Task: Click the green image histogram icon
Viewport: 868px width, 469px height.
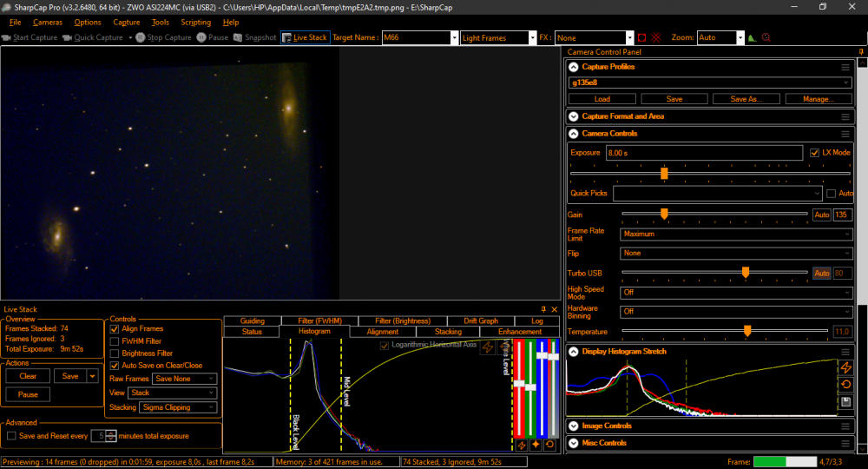Action: 752,37
